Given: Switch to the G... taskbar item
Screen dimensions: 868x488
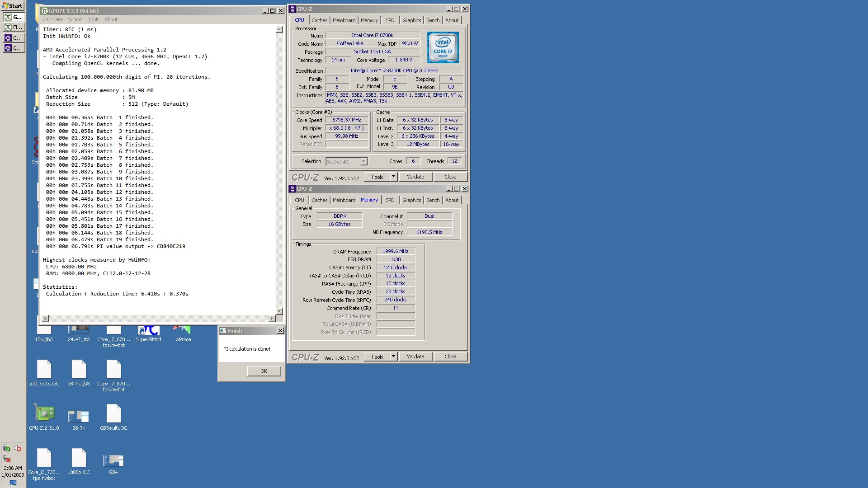Looking at the screenshot, I should tap(14, 17).
